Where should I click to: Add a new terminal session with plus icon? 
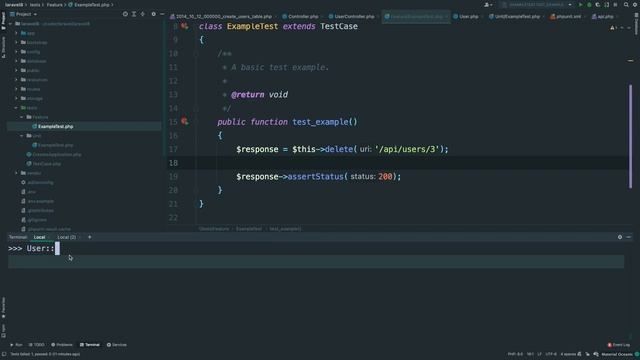coord(89,237)
